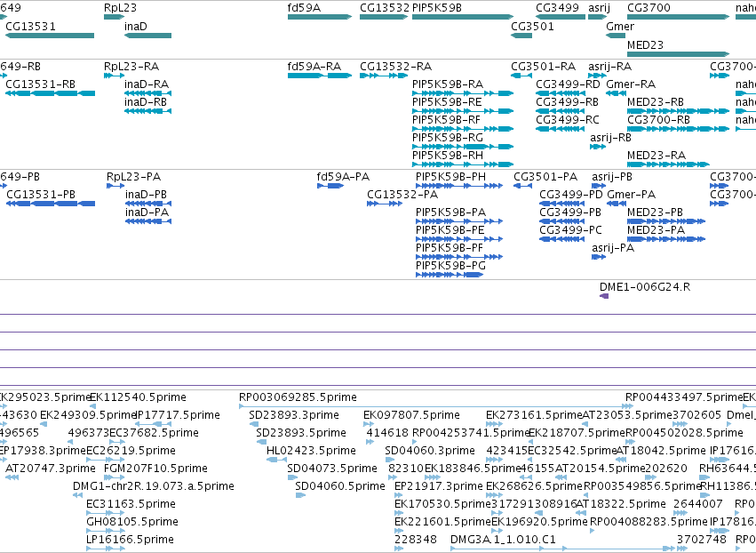Select EST DMG1-chr2R.19.073.a.5prime

(77, 495)
